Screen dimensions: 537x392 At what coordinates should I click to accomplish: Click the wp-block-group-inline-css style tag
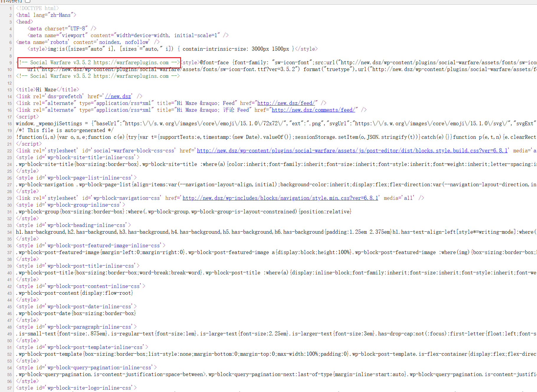click(x=70, y=205)
